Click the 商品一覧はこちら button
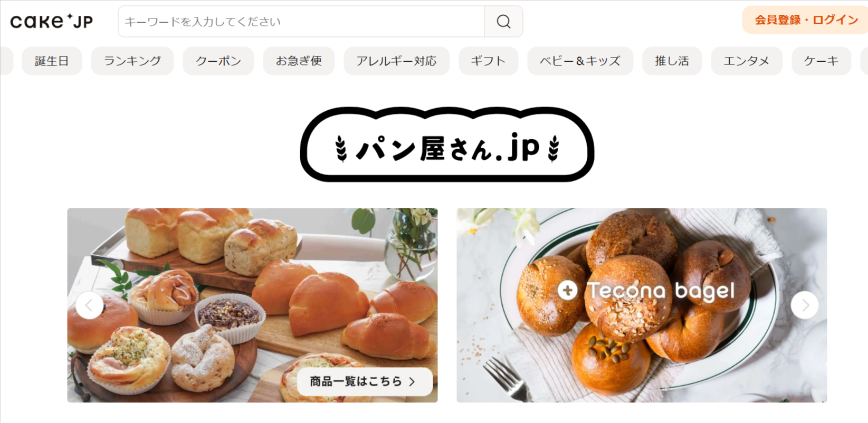868x423 pixels. click(x=365, y=381)
